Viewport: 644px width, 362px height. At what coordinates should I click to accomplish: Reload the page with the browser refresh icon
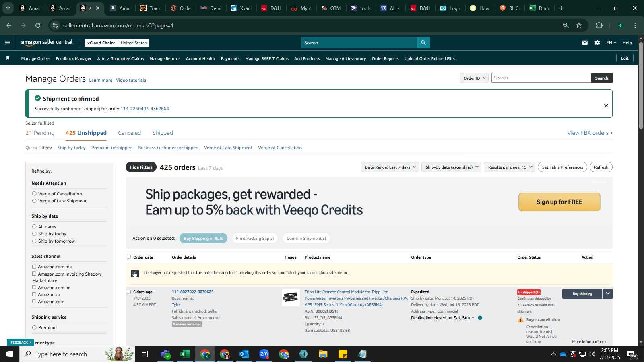38,25
